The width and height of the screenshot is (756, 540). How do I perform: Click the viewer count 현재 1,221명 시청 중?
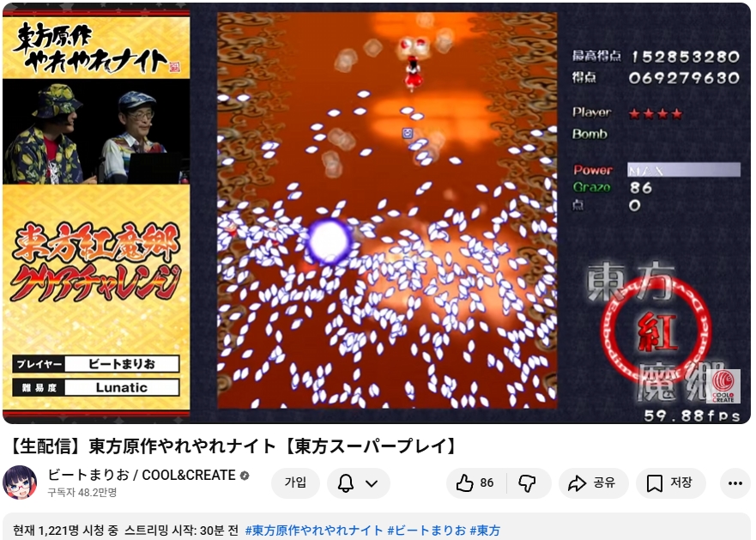pos(65,531)
